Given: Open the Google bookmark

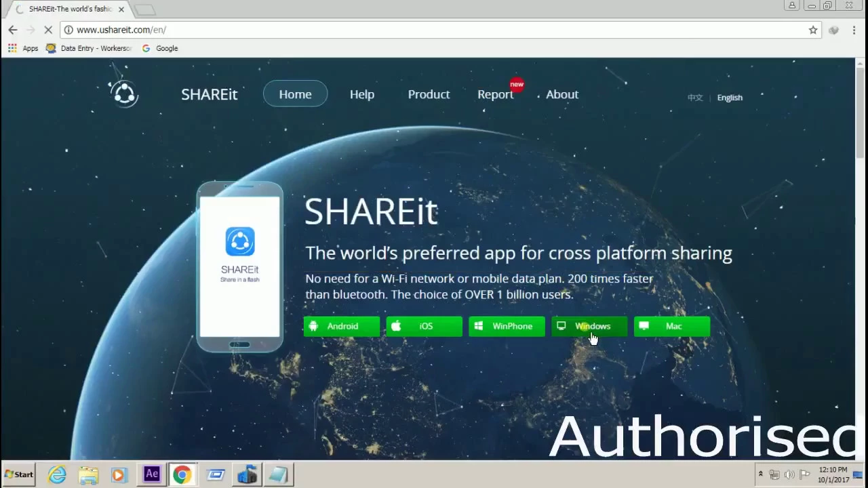Looking at the screenshot, I should pyautogui.click(x=160, y=48).
